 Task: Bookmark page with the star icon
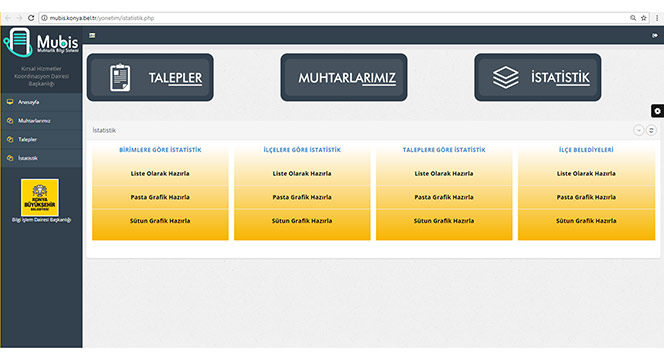click(644, 18)
